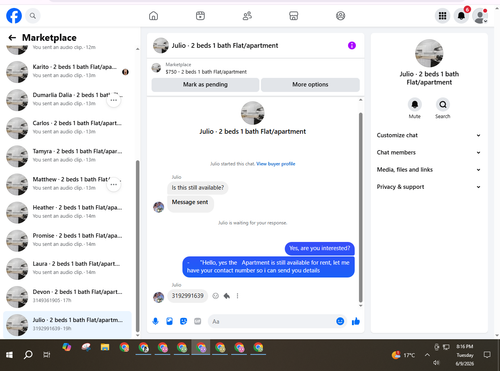Open the Facebook logo home link
The width and height of the screenshot is (500, 371).
(x=14, y=16)
